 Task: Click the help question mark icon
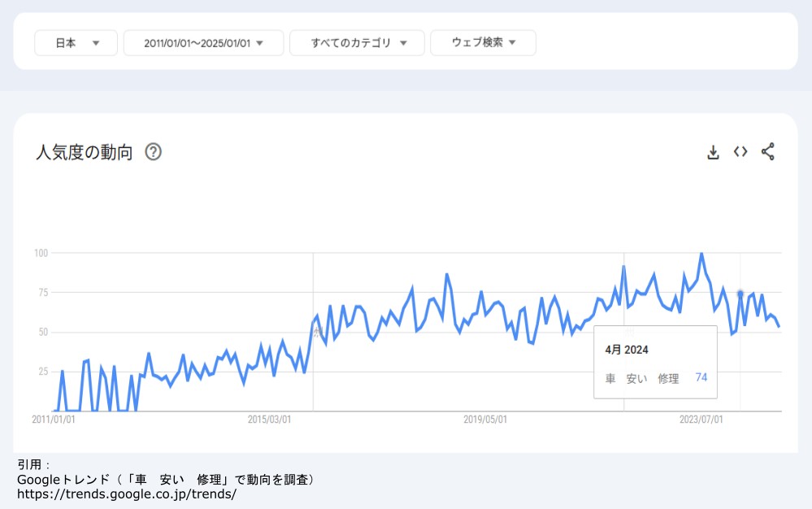pos(153,152)
